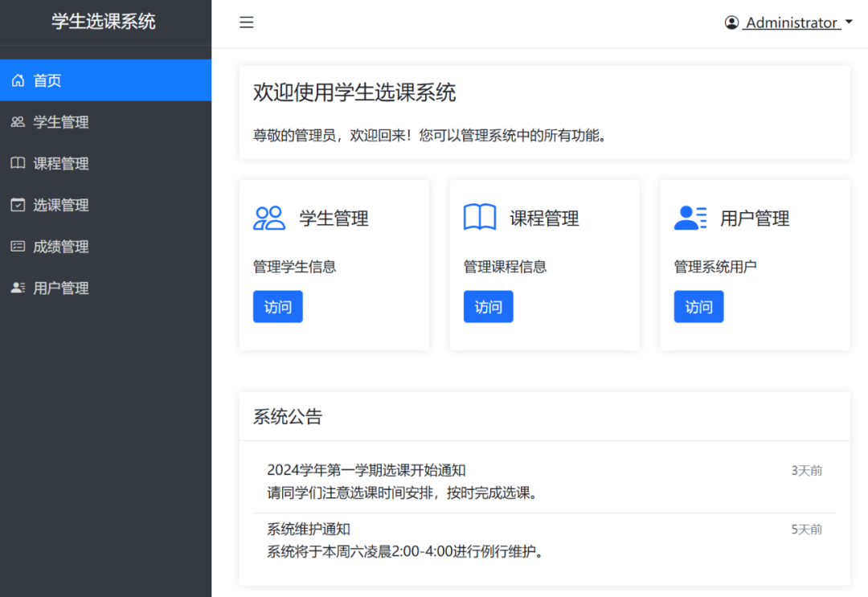Click the open book icon on 课程管理 card

pos(480,216)
